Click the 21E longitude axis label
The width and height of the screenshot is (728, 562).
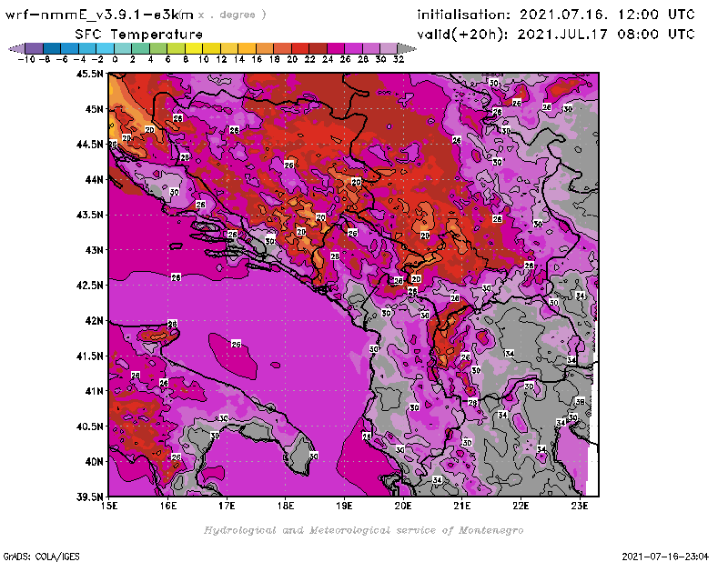(x=462, y=506)
